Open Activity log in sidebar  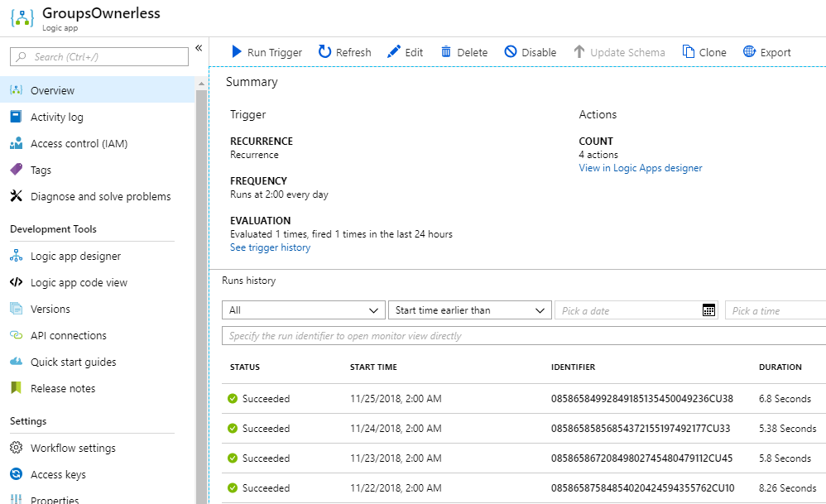click(56, 118)
